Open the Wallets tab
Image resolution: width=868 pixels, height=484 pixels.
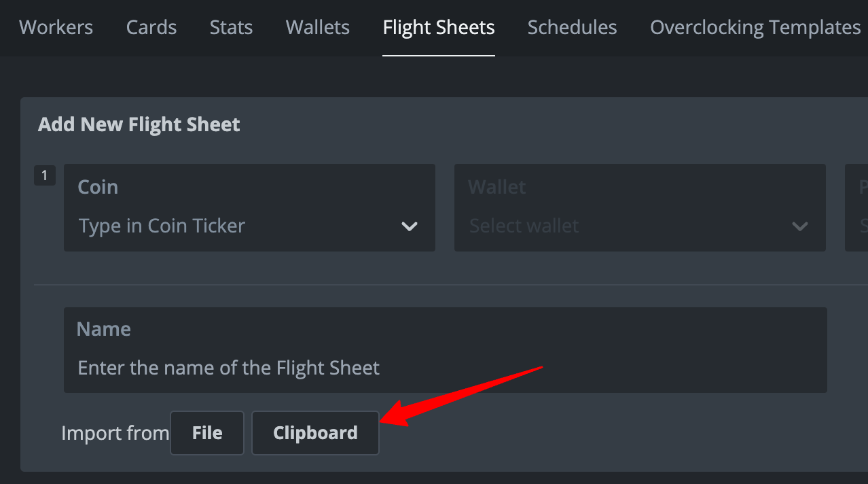coord(318,27)
